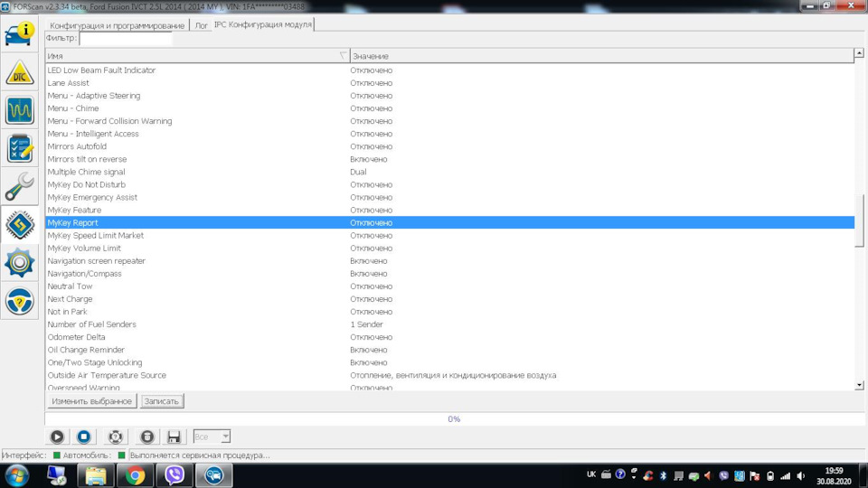Select 'Oil Change Reminder' row

click(x=449, y=351)
